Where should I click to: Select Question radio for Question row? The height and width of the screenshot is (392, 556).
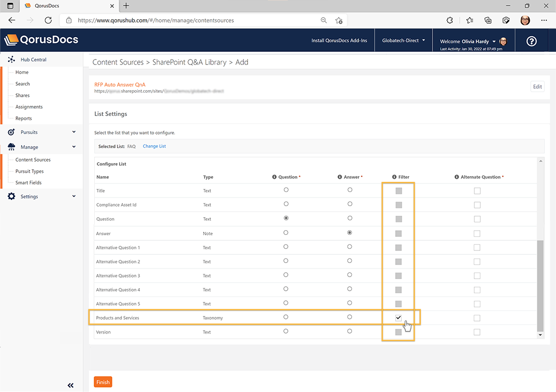tap(286, 218)
